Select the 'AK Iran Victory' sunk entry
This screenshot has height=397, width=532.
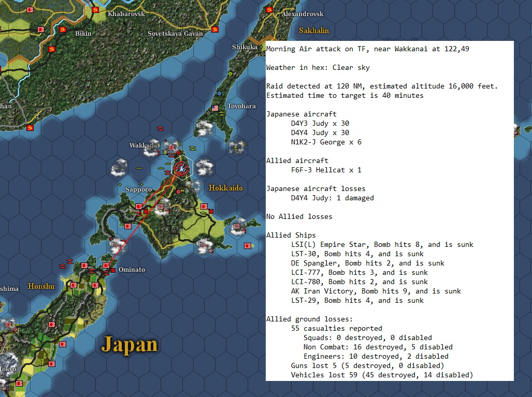(x=376, y=291)
